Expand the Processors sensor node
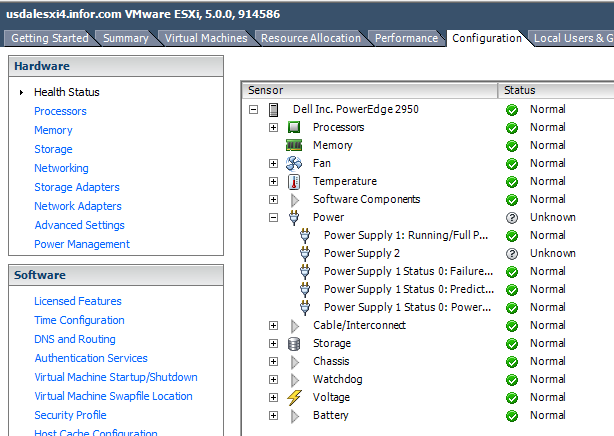Image resolution: width=614 pixels, height=436 pixels. coord(273,128)
